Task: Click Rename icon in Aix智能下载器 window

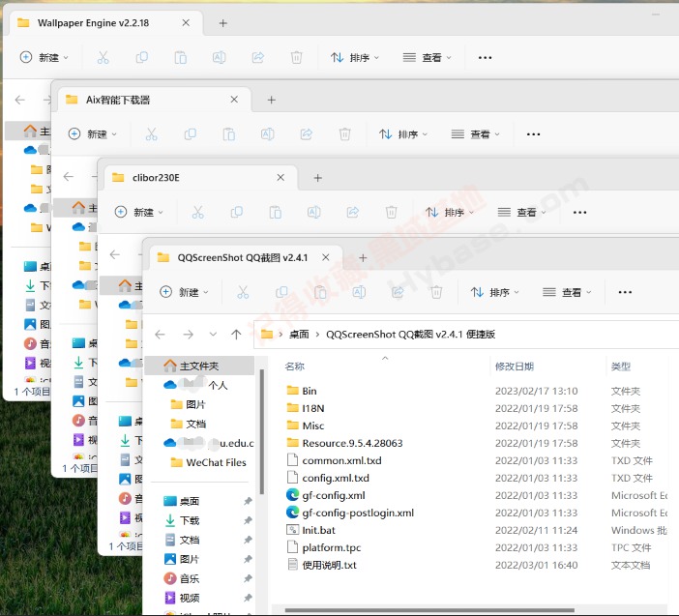Action: coord(268,134)
